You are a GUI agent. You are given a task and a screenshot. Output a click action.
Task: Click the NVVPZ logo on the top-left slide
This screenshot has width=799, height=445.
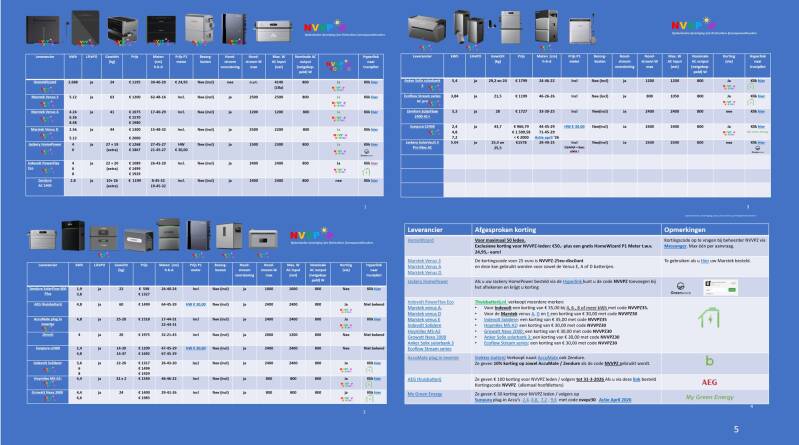click(325, 26)
